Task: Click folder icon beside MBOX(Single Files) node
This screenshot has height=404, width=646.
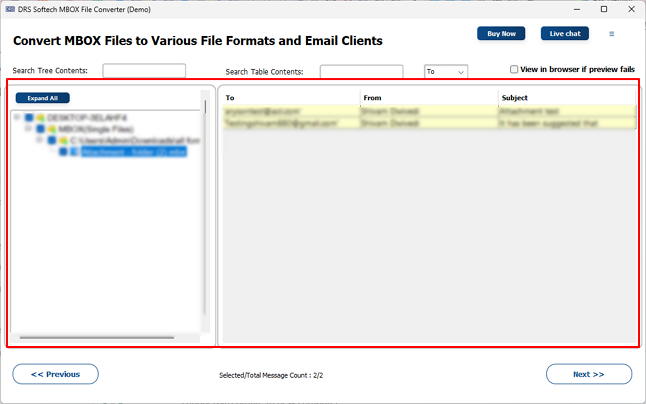Action: tap(51, 129)
